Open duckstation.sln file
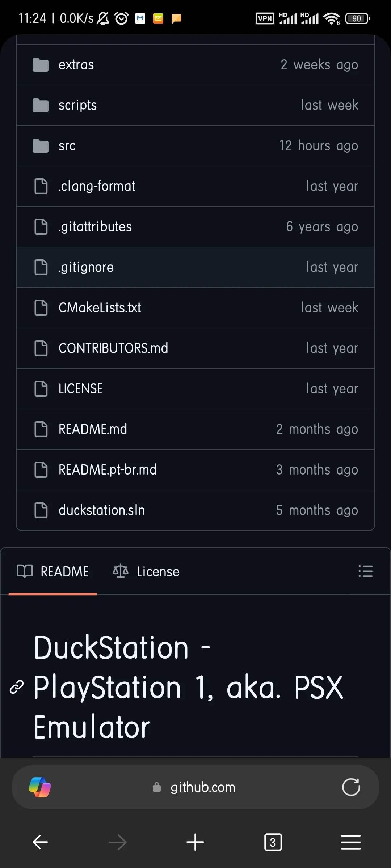Image resolution: width=391 pixels, height=868 pixels. point(102,510)
